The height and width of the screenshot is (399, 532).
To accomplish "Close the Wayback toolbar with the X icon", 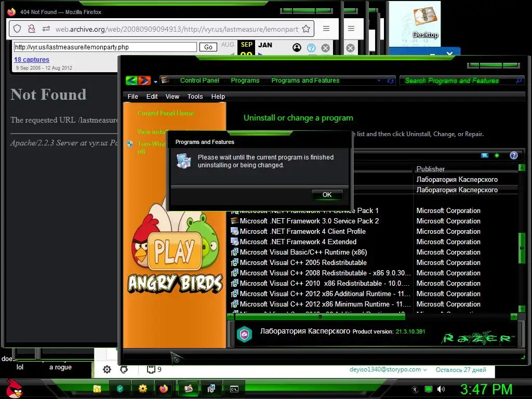I will 325,48.
